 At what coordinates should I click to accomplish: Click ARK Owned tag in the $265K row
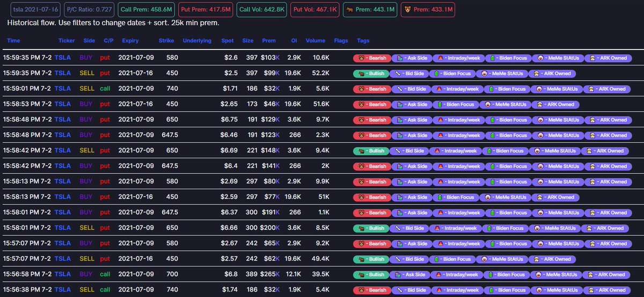[x=605, y=274]
